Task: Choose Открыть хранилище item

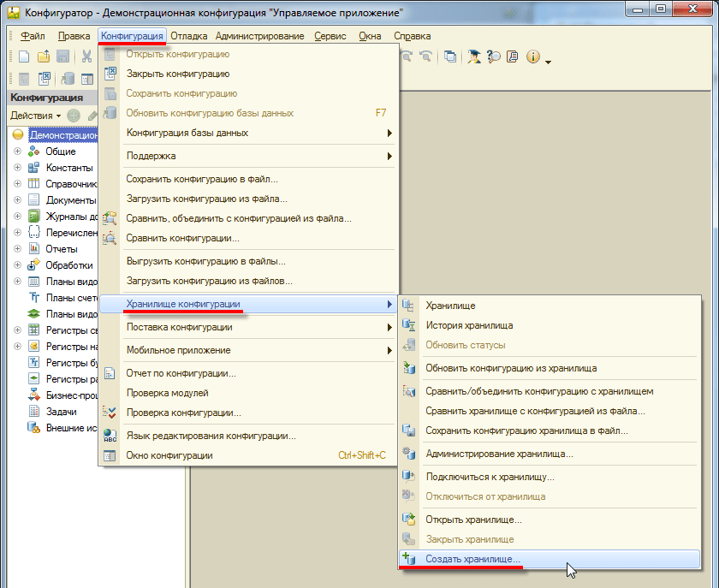Action: click(x=550, y=520)
